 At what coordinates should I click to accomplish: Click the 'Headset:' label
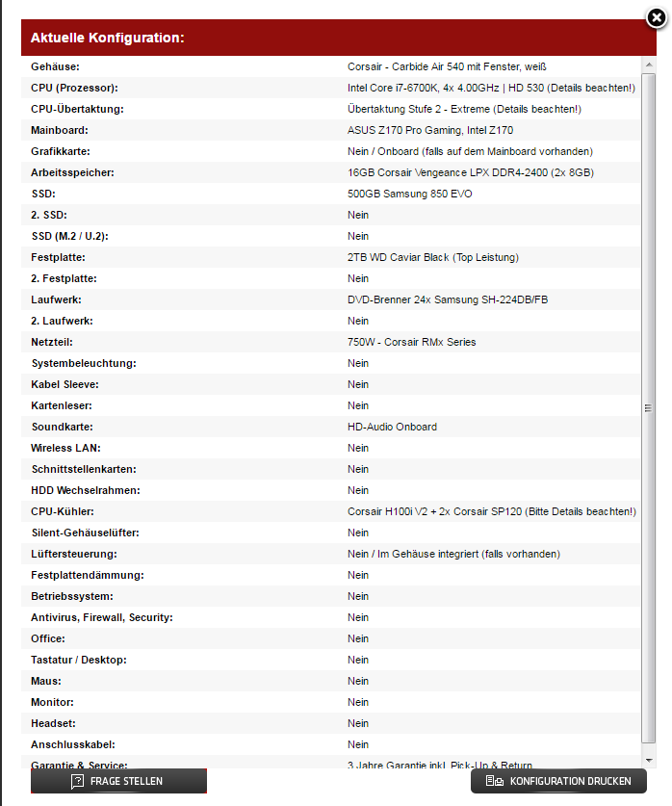53,723
